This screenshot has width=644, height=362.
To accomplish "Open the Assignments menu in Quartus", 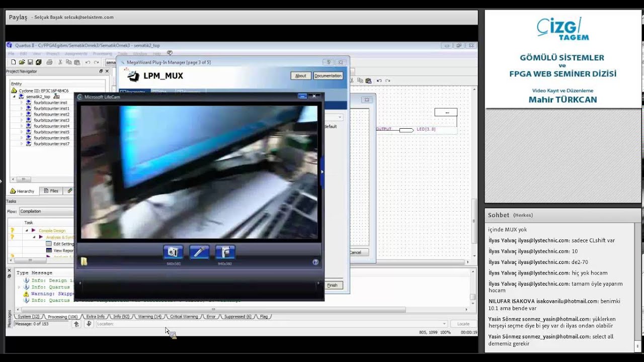I will [x=76, y=53].
